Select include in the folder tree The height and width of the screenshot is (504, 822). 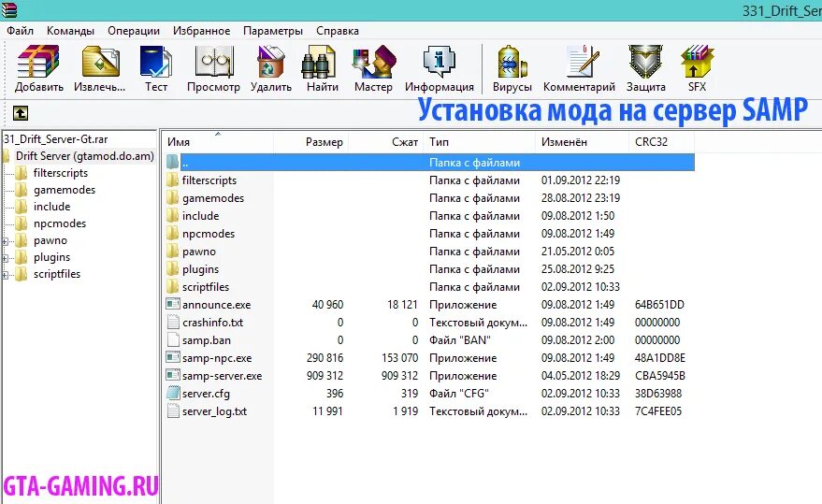tap(51, 207)
